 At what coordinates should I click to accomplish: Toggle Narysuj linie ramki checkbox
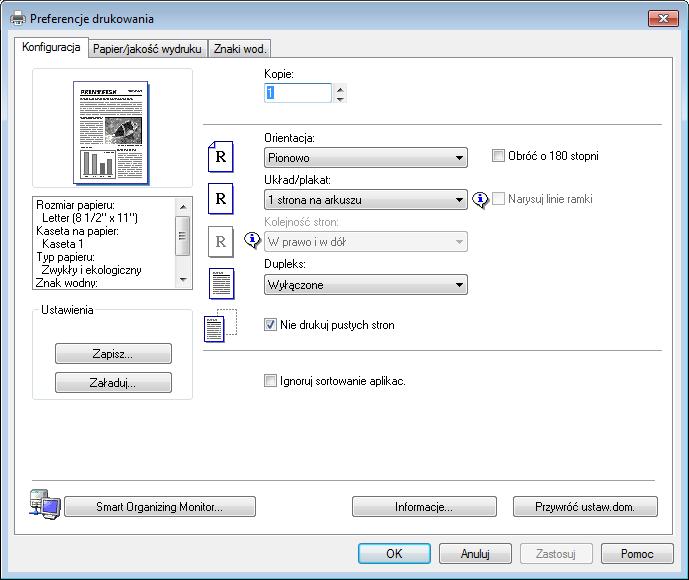point(498,199)
